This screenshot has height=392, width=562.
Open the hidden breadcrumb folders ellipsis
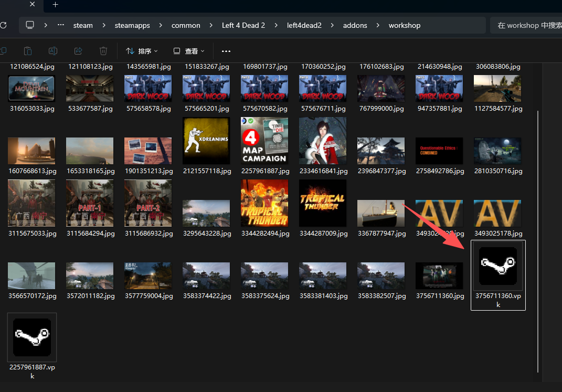pos(61,25)
